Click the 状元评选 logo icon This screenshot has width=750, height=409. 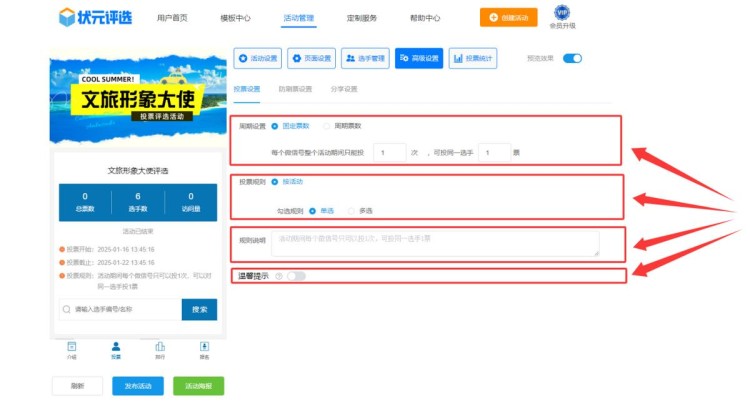67,17
